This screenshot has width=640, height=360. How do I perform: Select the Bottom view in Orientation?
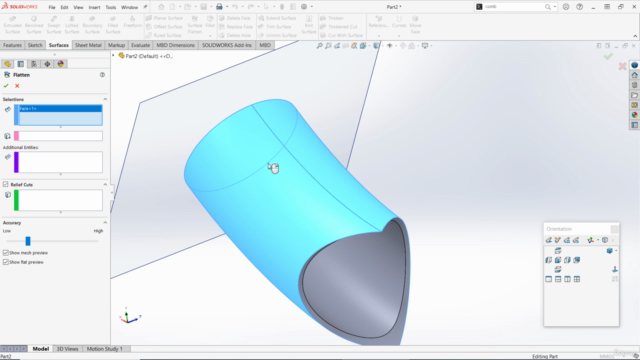[558, 269]
